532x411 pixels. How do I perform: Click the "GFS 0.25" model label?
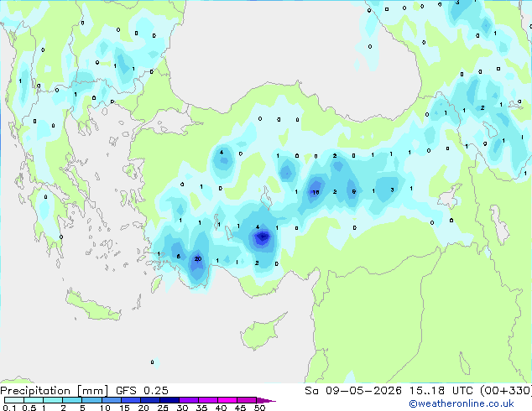coord(142,391)
